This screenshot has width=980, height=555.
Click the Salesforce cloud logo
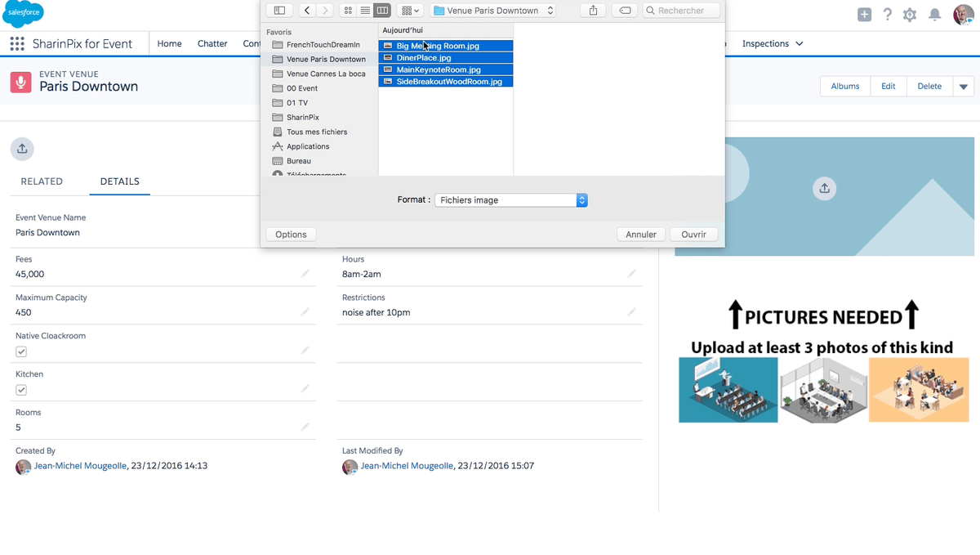(x=23, y=14)
